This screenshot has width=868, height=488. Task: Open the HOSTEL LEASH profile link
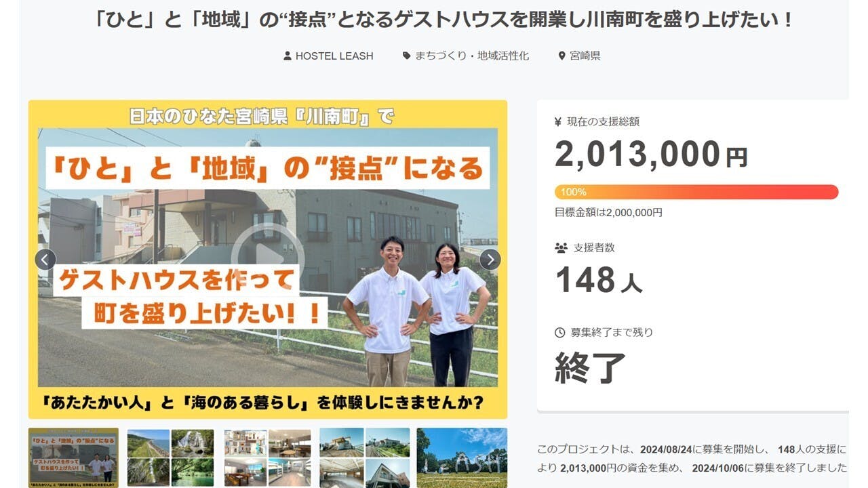pyautogui.click(x=334, y=56)
